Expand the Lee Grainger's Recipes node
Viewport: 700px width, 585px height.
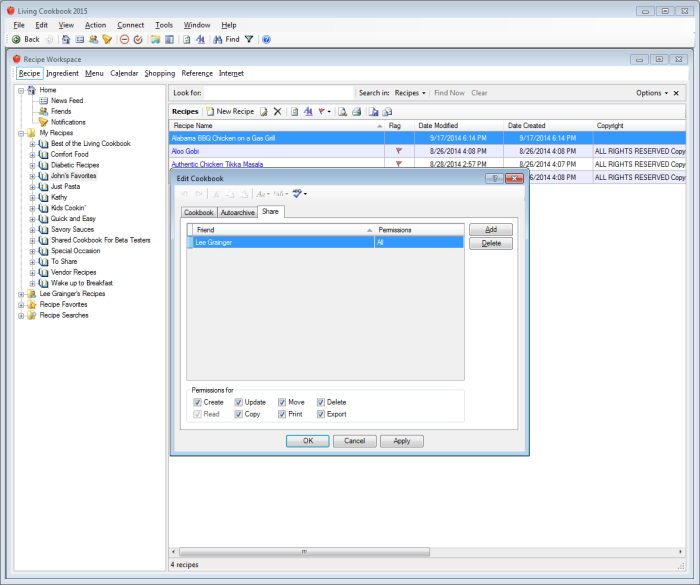pyautogui.click(x=21, y=294)
